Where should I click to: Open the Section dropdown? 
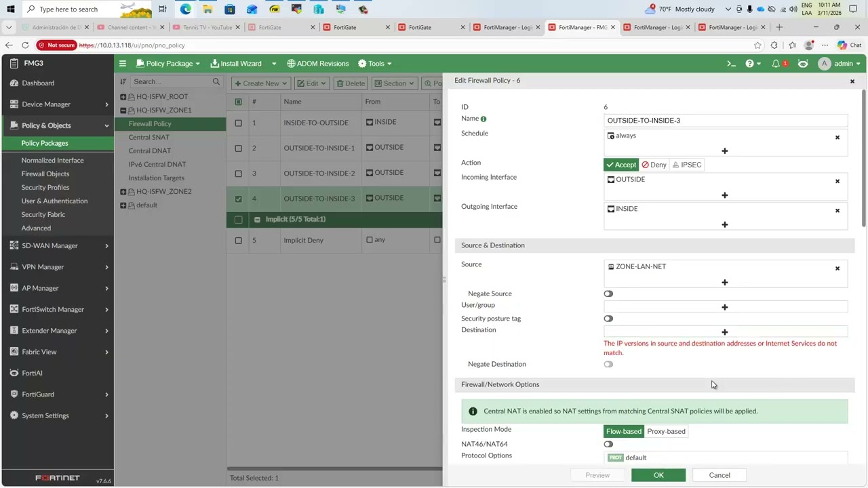click(394, 83)
